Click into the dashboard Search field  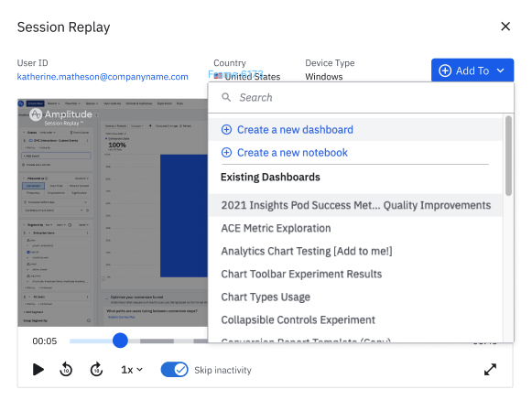tap(361, 98)
